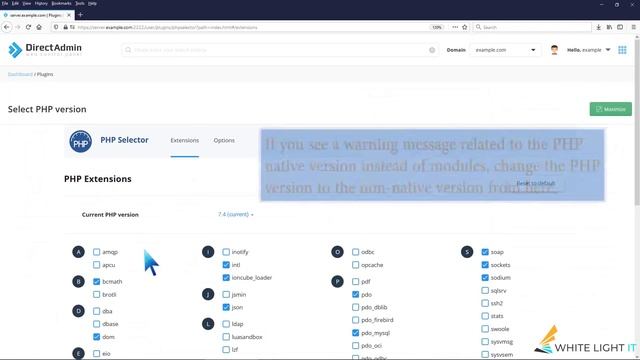
Task: Open a new browser tab
Action: click(80, 15)
